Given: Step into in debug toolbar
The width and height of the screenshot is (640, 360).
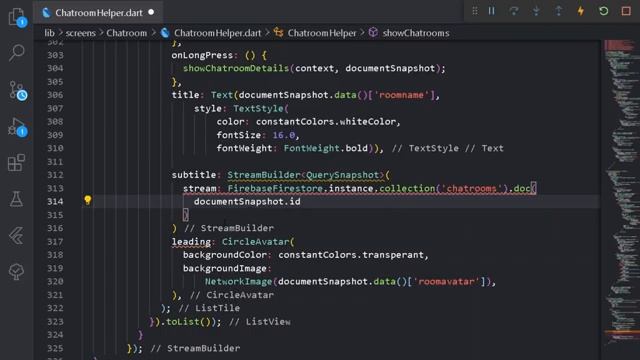Looking at the screenshot, I should (536, 11).
